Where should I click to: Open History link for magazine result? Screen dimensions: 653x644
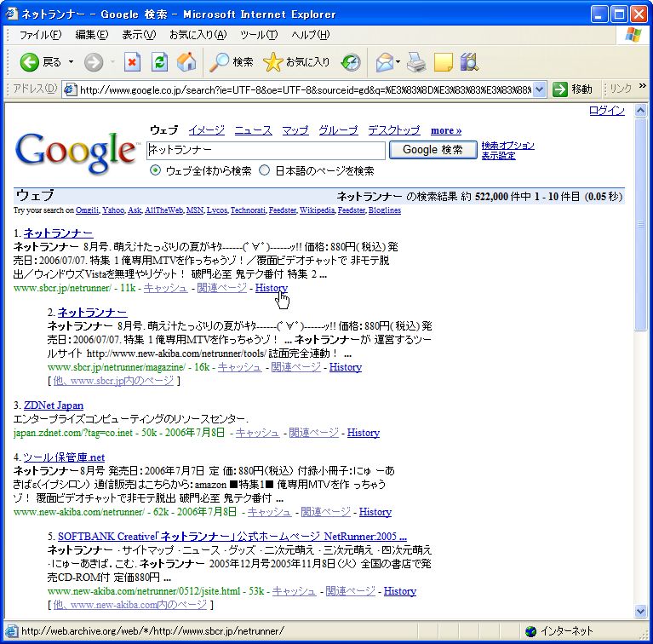click(346, 367)
